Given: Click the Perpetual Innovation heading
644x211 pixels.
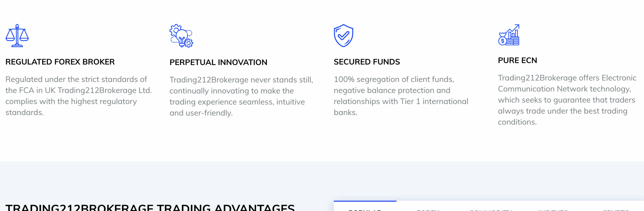Looking at the screenshot, I should tap(218, 62).
